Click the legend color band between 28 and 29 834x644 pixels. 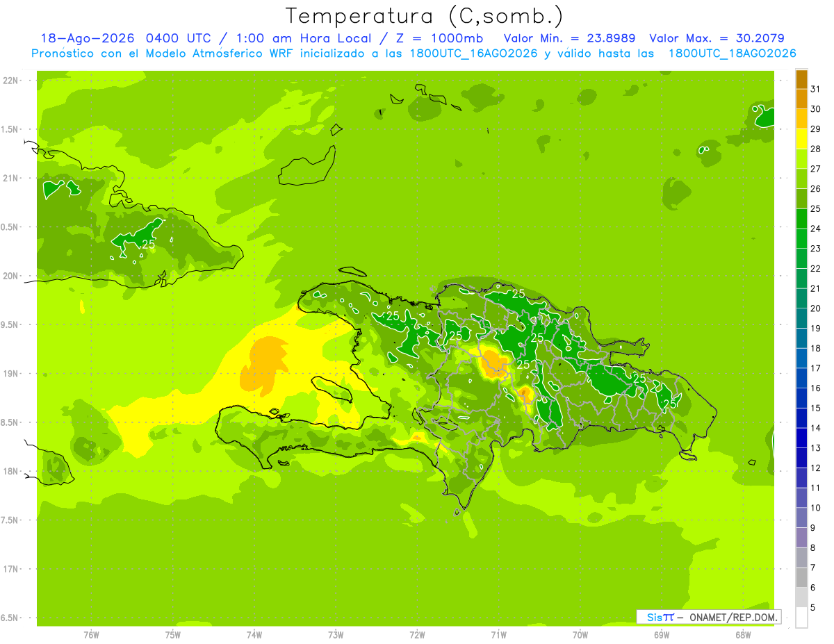[x=801, y=139]
